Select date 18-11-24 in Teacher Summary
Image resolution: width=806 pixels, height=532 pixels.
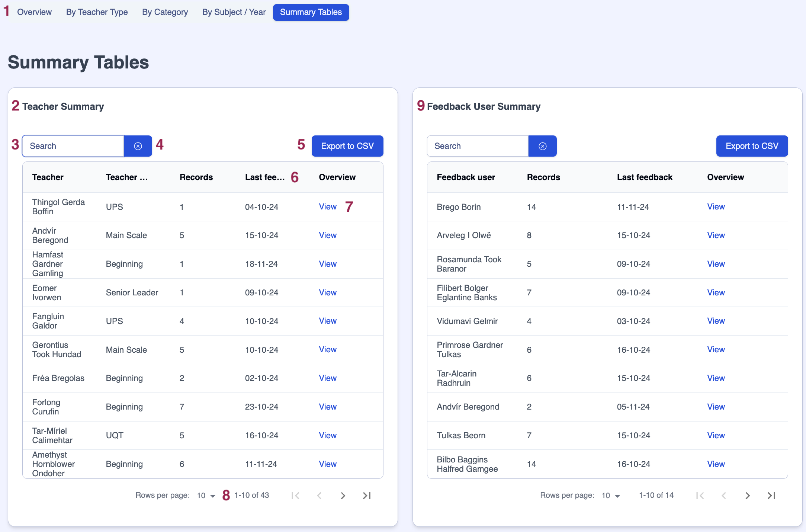[x=261, y=264]
